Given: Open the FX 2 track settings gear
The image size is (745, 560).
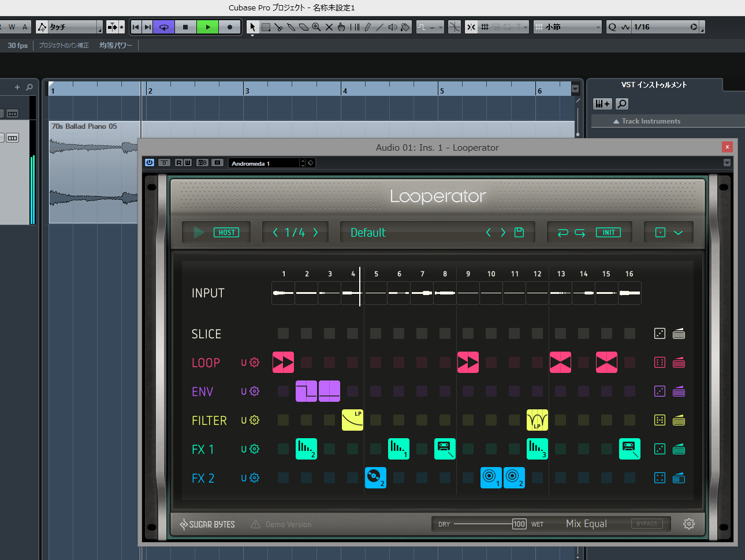Looking at the screenshot, I should click(x=255, y=478).
